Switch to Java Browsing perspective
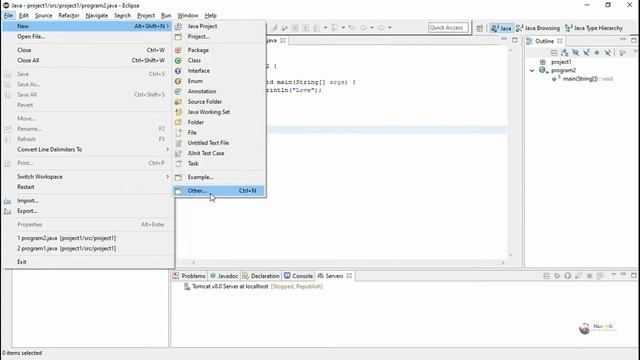This screenshot has height=360, width=640. (538, 28)
